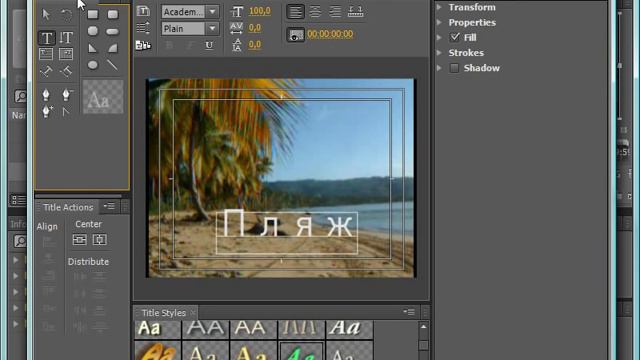
Task: Select the Arc shape tool
Action: point(113,48)
